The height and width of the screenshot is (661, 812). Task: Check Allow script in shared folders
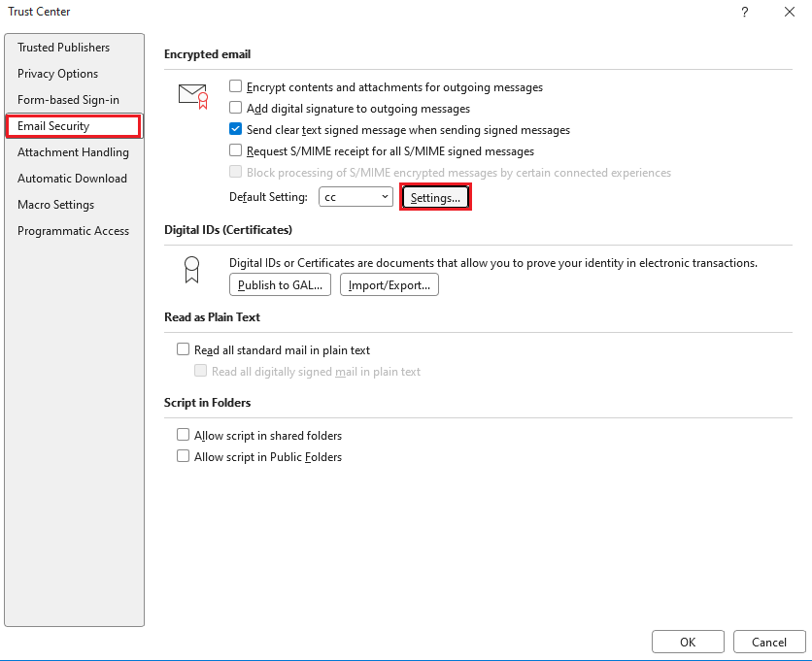(x=183, y=436)
